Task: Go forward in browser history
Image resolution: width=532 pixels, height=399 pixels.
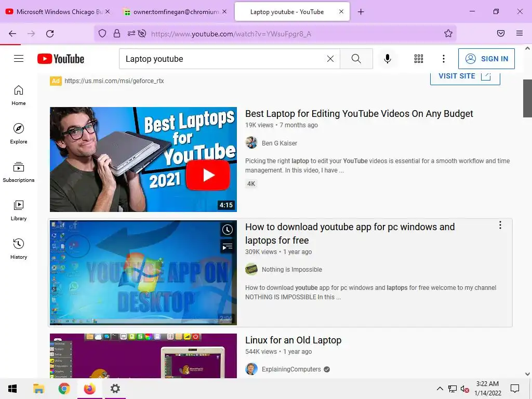Action: [x=31, y=34]
